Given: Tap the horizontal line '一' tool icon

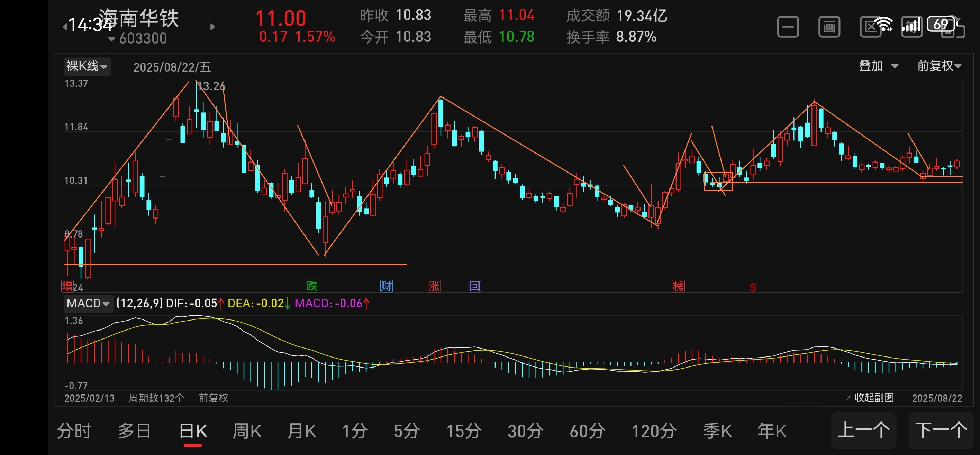Looking at the screenshot, I should [788, 27].
